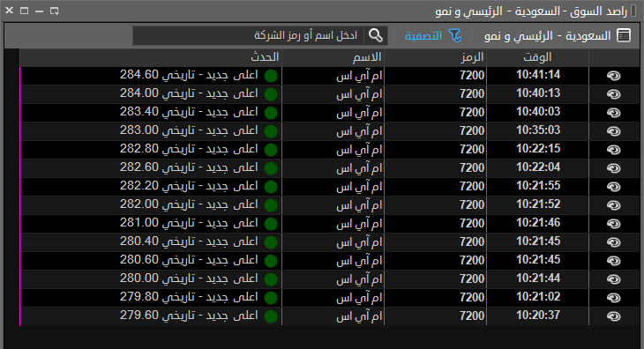Click symbol 7200 in the 10:22:04 row

pos(472,167)
